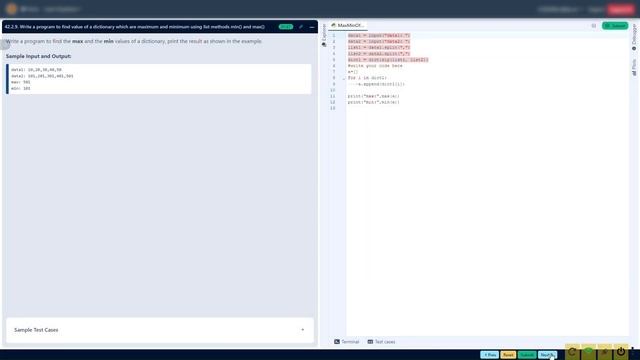The image size is (640, 360).
Task: Click code line 'print("max:",max(a))'
Action: coord(373,96)
